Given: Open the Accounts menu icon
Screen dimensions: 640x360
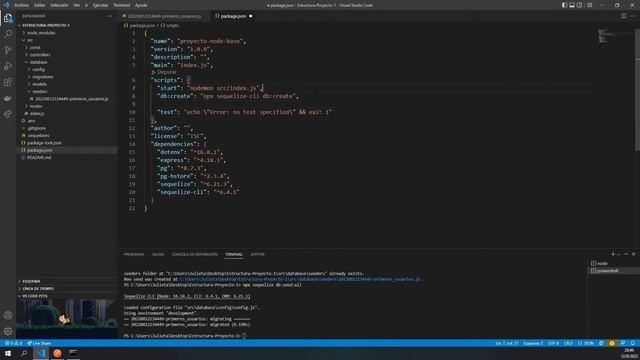Looking at the screenshot, I should (x=8, y=315).
